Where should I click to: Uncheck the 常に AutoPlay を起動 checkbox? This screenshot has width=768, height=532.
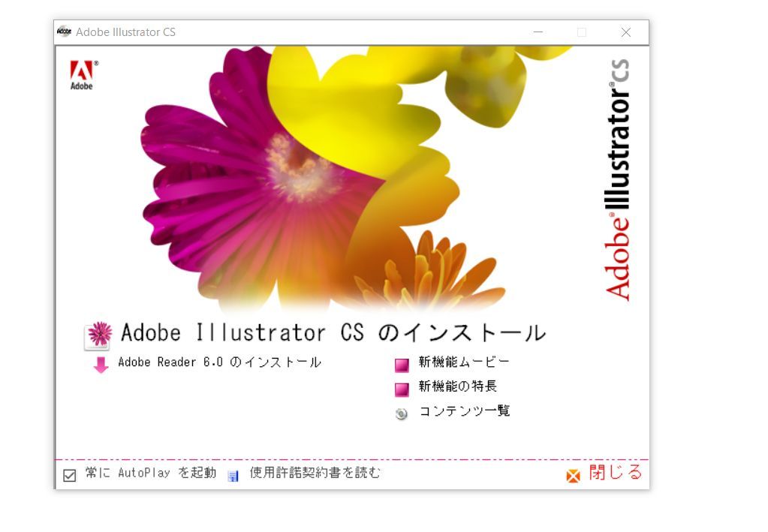click(x=70, y=475)
